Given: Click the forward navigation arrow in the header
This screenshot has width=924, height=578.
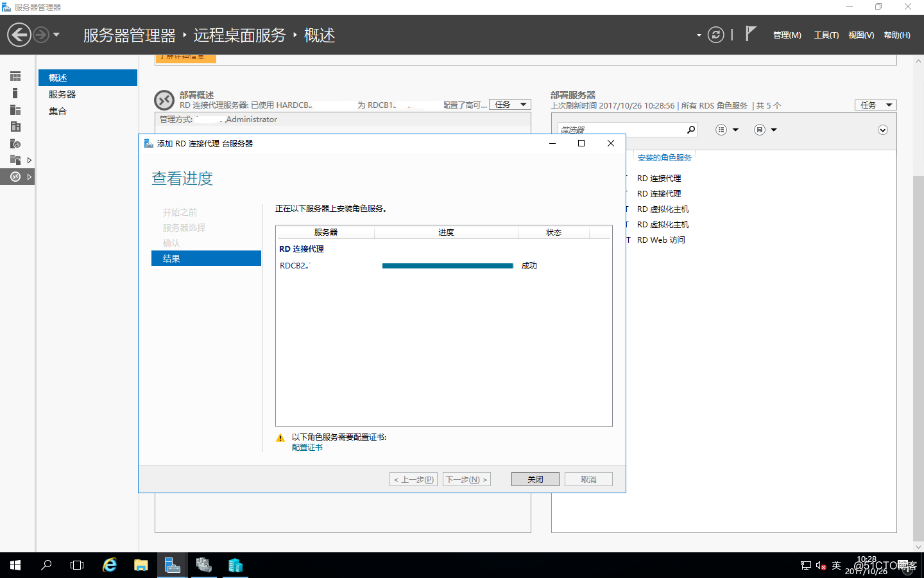Looking at the screenshot, I should pos(40,35).
